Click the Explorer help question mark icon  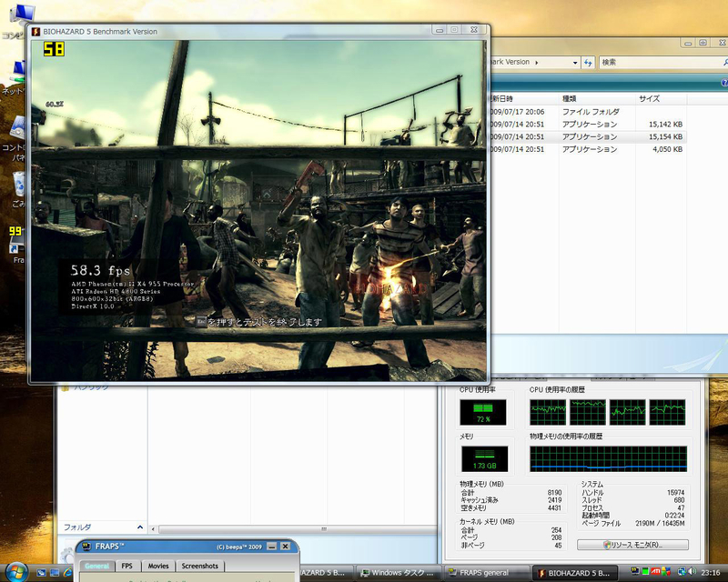click(x=723, y=83)
